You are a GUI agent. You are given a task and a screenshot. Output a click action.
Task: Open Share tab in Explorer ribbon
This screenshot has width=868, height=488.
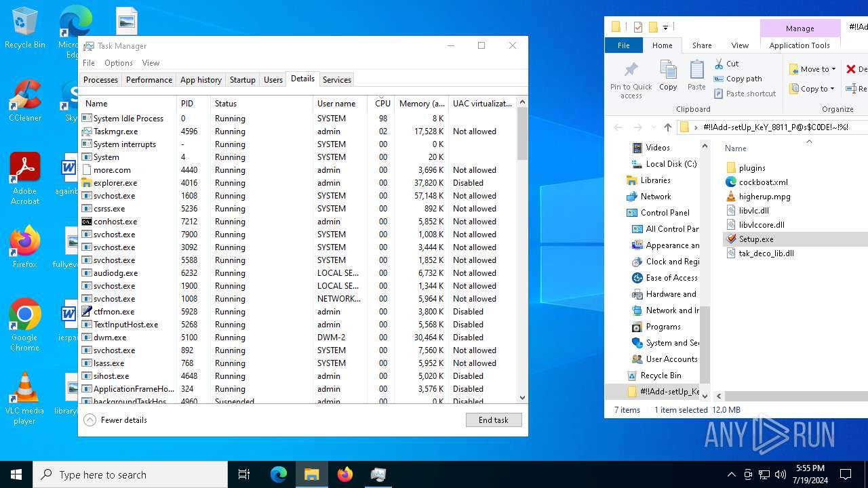tap(702, 45)
